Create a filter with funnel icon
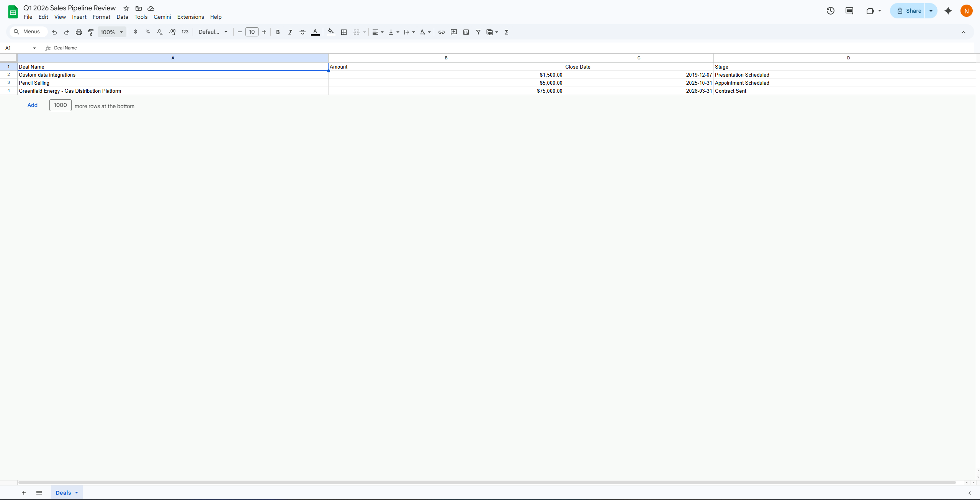 pyautogui.click(x=478, y=32)
